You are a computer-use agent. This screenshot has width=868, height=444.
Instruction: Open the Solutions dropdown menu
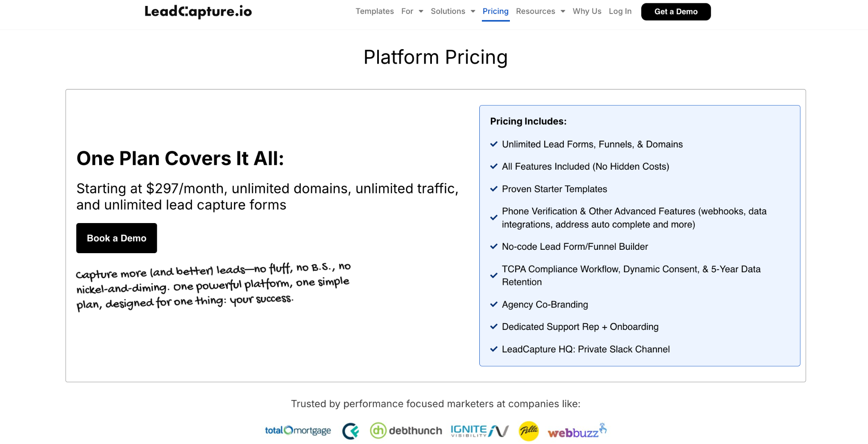[x=453, y=11]
